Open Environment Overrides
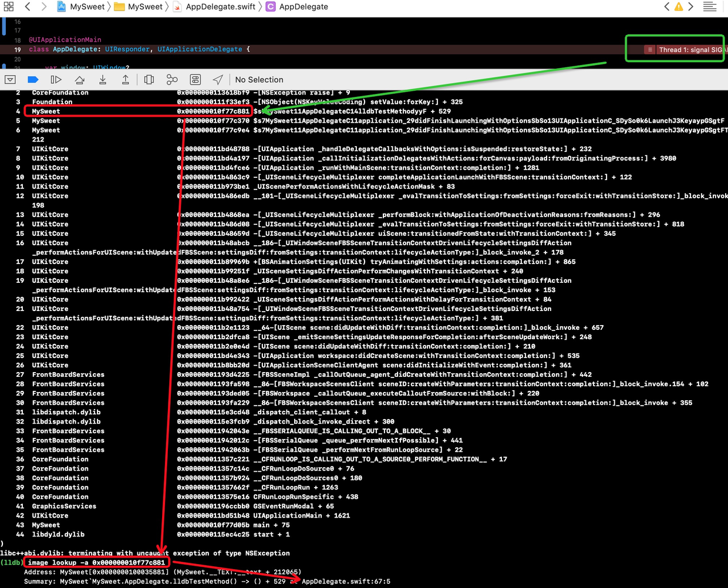 [196, 79]
